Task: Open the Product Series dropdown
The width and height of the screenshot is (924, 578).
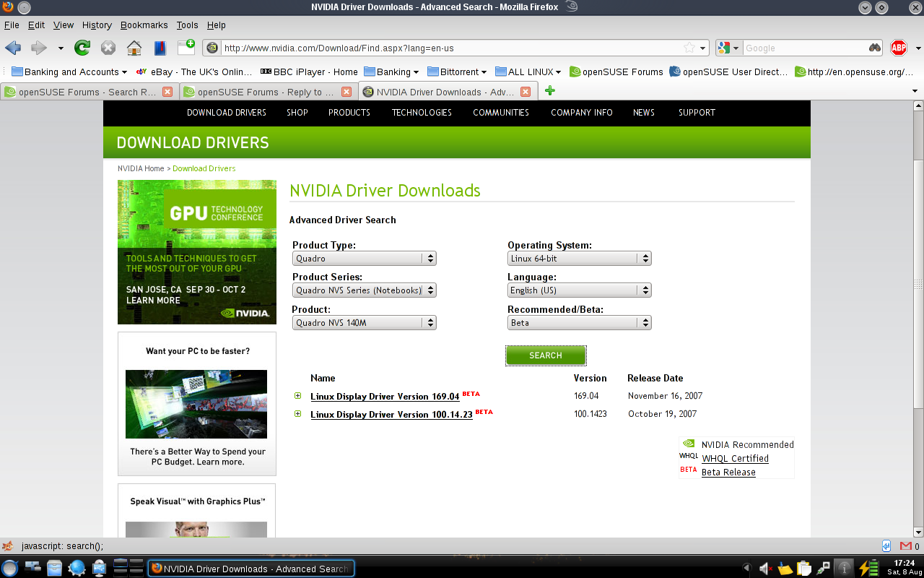Action: tap(364, 290)
